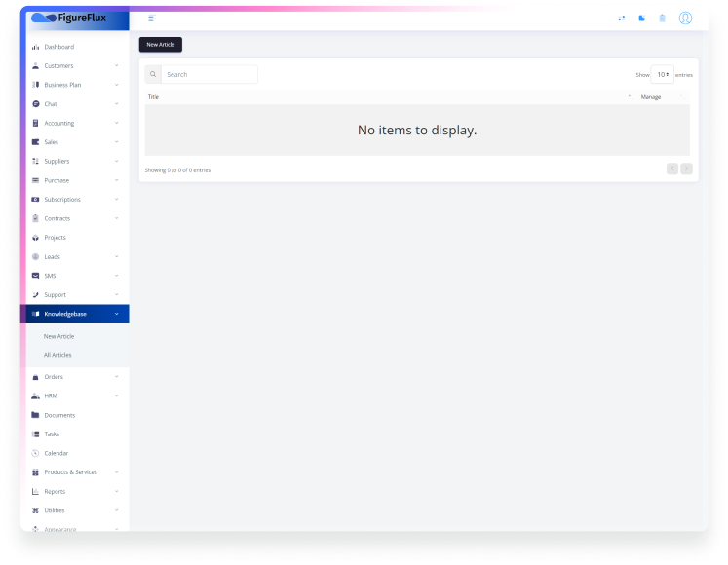Viewport: 728px width, 565px height.
Task: Open the Tasks sidebar item
Action: 52,434
